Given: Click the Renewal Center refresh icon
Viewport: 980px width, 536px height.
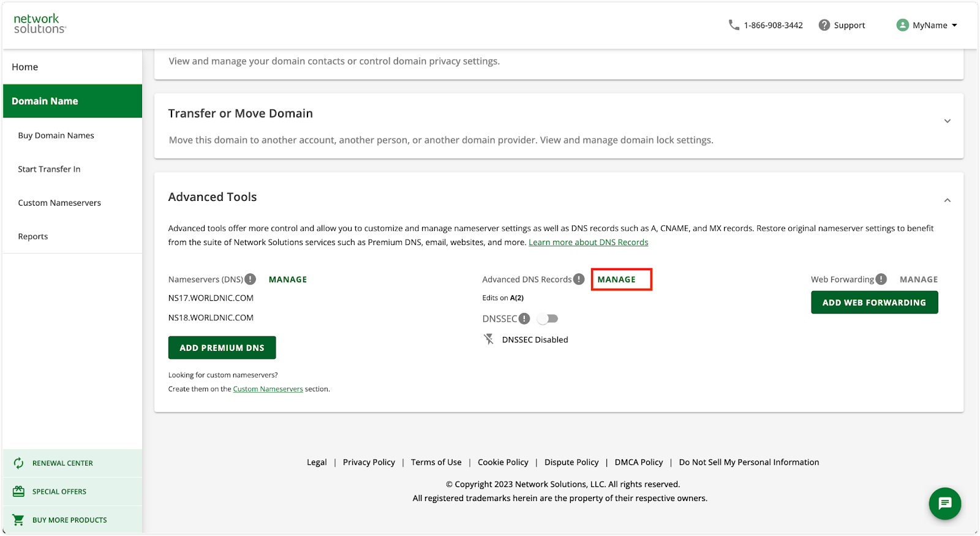Looking at the screenshot, I should pyautogui.click(x=19, y=463).
